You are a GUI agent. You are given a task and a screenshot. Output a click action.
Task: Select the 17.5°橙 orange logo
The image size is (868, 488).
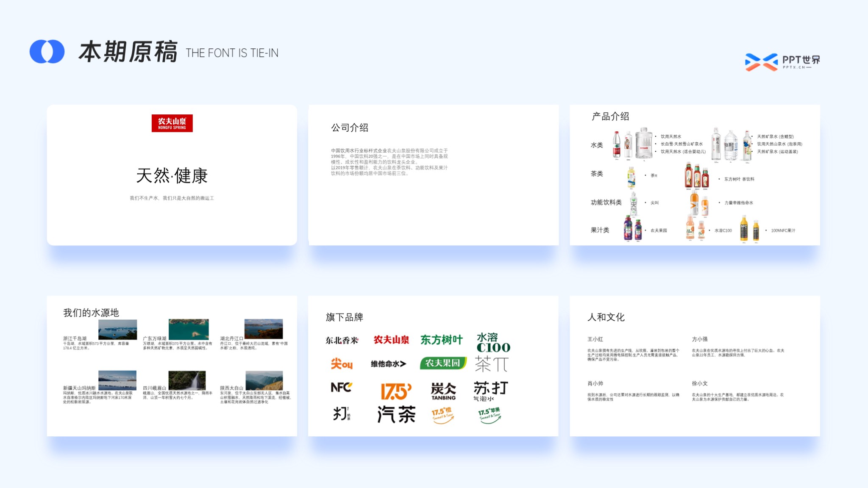tap(442, 415)
